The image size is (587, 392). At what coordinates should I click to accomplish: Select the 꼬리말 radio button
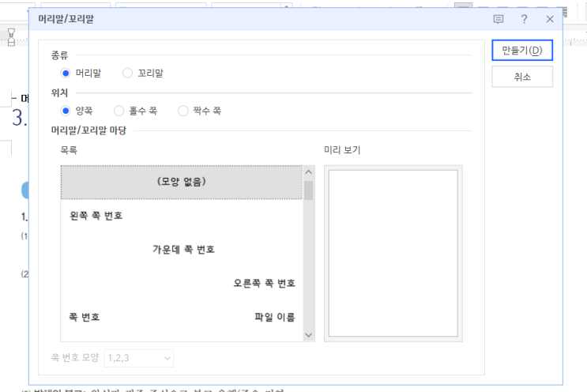point(128,73)
